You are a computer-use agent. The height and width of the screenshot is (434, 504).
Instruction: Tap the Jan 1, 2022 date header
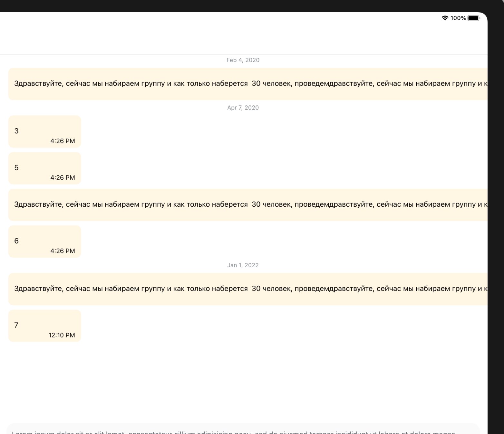(243, 265)
